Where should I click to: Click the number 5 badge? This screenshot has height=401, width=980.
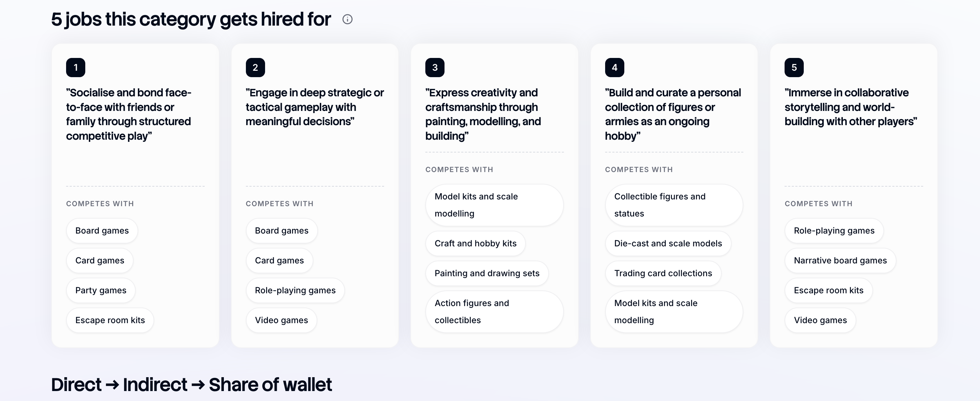[794, 67]
